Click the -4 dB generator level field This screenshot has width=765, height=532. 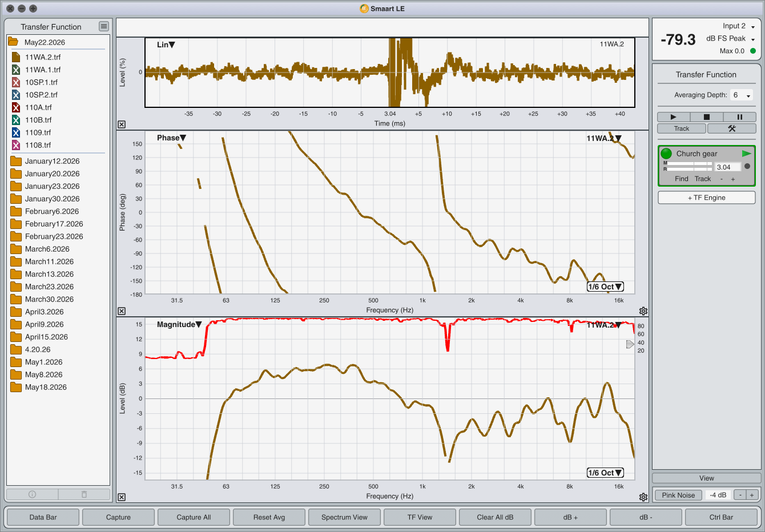pos(718,495)
